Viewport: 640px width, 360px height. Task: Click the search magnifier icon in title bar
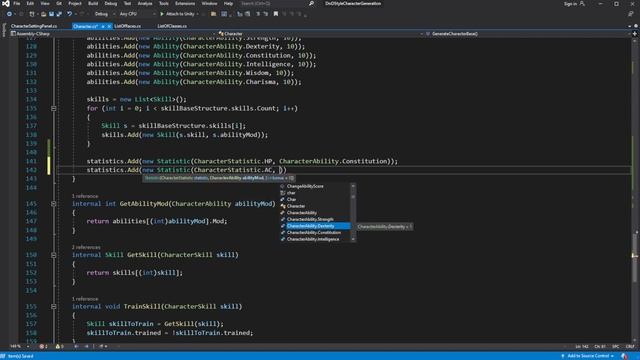[311, 4]
